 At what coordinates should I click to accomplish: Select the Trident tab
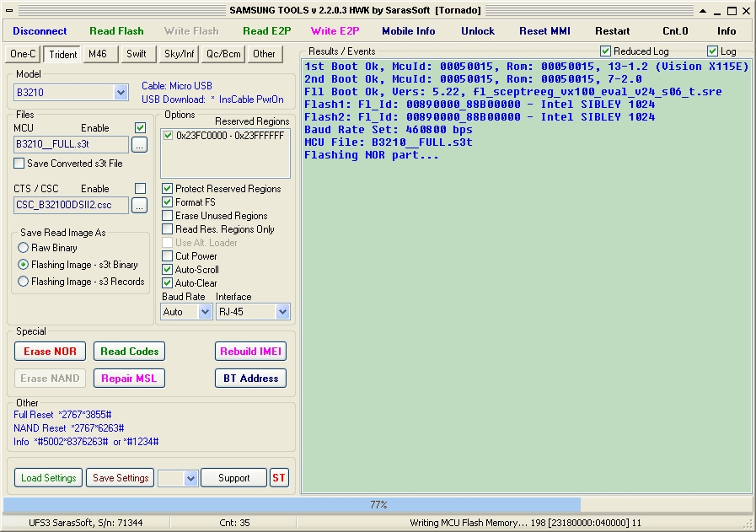62,54
